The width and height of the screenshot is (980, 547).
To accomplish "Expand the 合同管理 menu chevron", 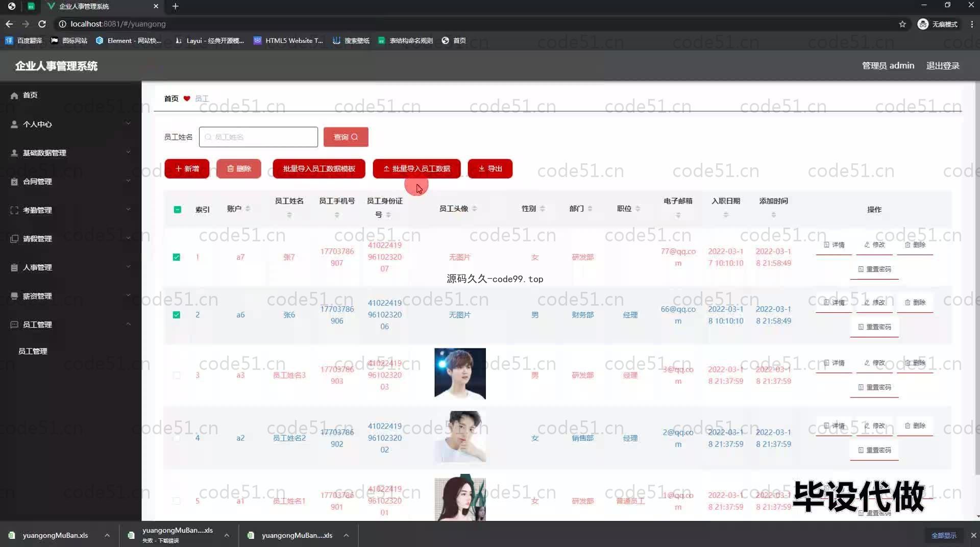I will pos(128,181).
